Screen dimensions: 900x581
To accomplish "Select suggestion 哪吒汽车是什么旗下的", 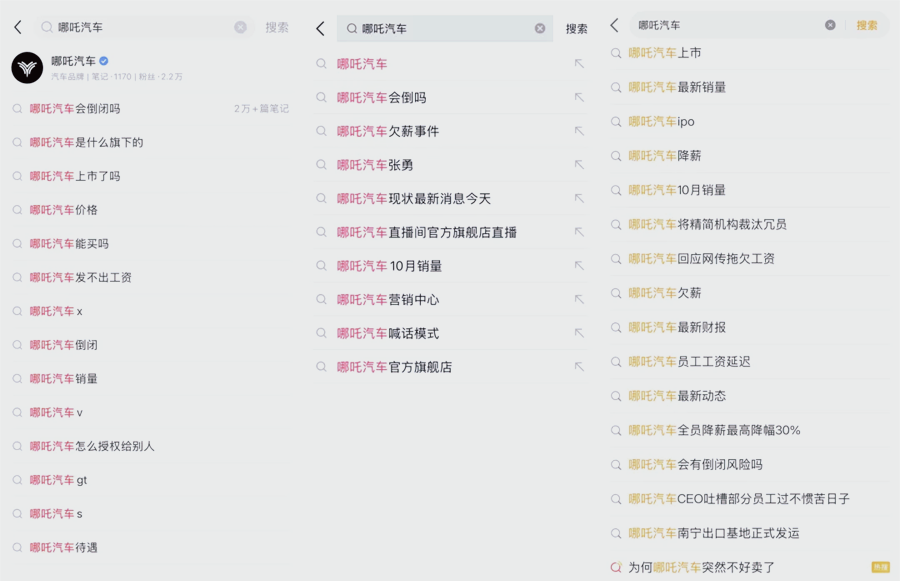I will tap(87, 142).
